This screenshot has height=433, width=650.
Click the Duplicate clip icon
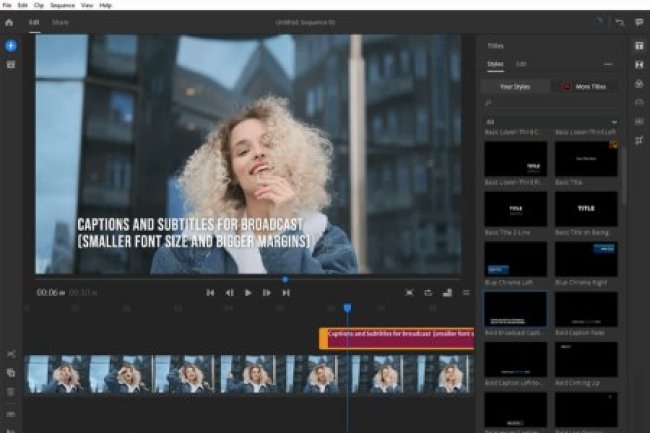pos(11,373)
